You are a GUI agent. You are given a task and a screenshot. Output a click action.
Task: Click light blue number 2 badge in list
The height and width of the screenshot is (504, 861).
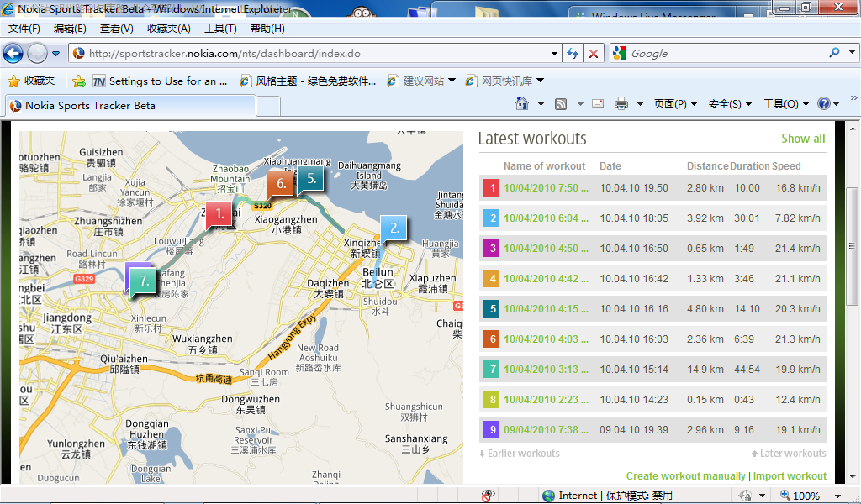(x=492, y=218)
